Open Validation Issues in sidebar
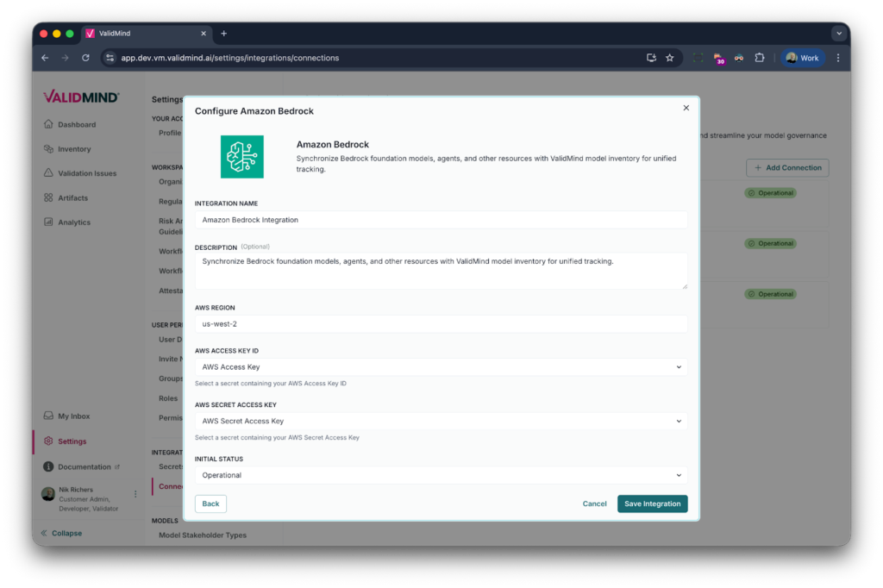Viewport: 883px width, 588px height. pos(86,173)
